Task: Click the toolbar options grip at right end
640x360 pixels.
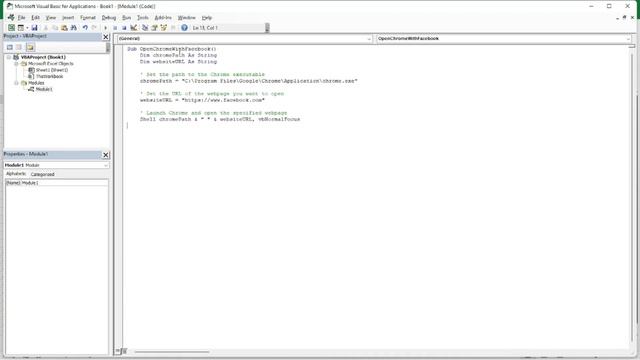Action: [x=267, y=28]
